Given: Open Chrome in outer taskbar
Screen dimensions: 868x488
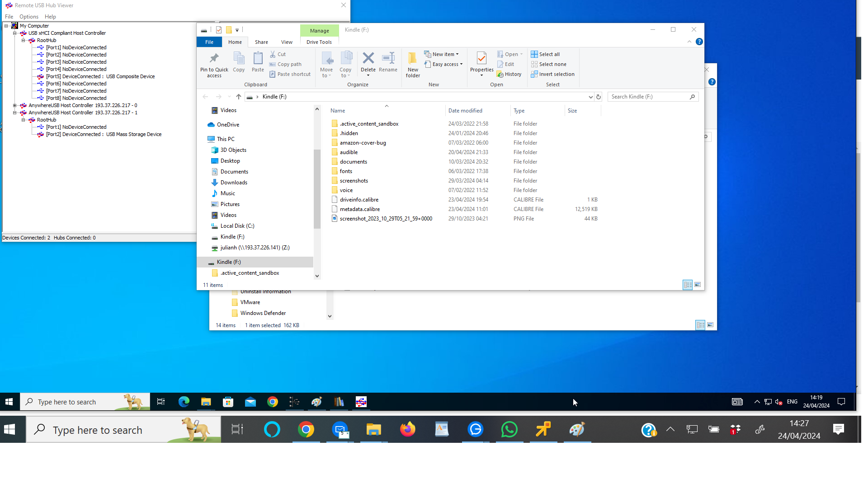Looking at the screenshot, I should click(306, 429).
